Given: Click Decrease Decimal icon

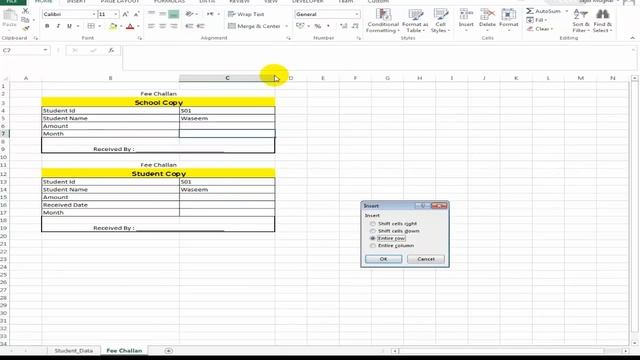Looking at the screenshot, I should (355, 26).
